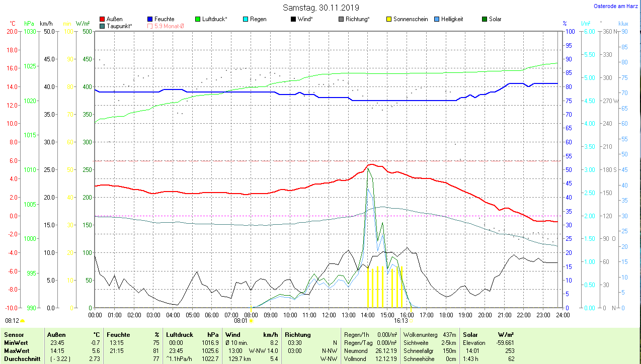Select the 12:00 label on time axis

click(x=329, y=315)
